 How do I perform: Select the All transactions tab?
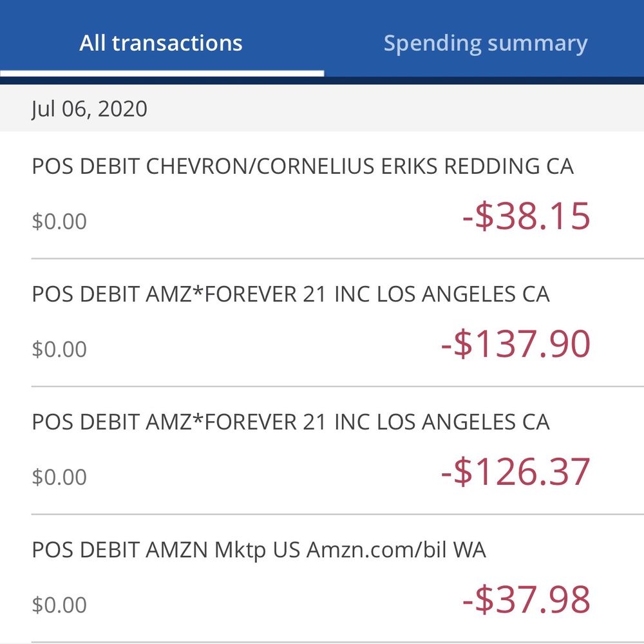point(161,44)
